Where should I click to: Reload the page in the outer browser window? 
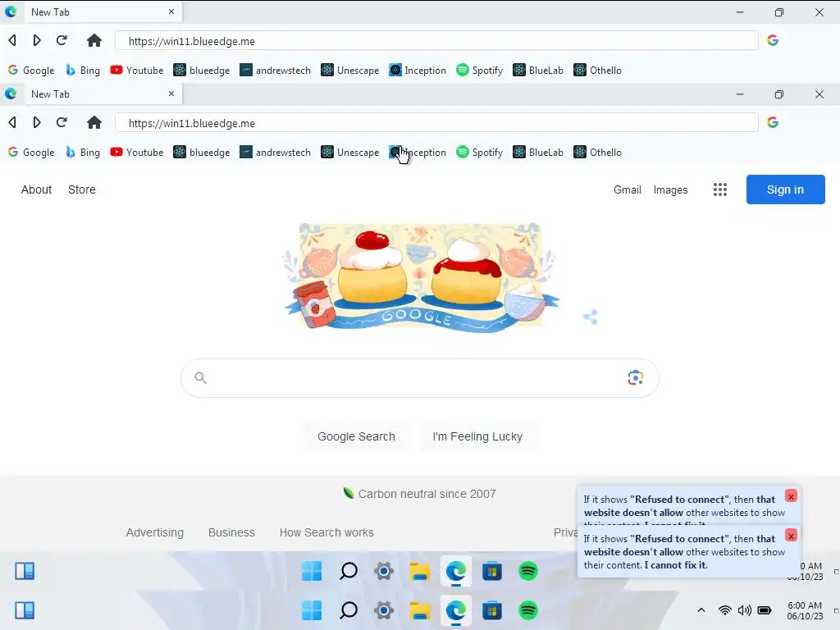coord(62,40)
